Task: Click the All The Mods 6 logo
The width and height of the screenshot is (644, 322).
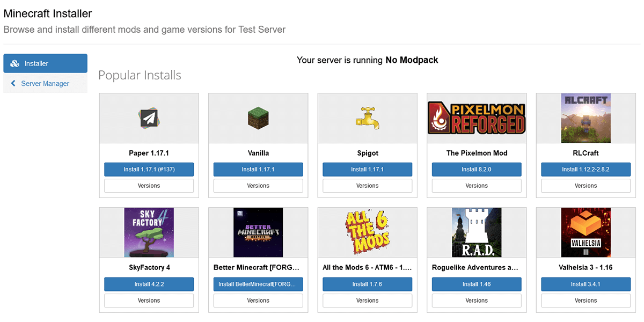Action: (368, 233)
